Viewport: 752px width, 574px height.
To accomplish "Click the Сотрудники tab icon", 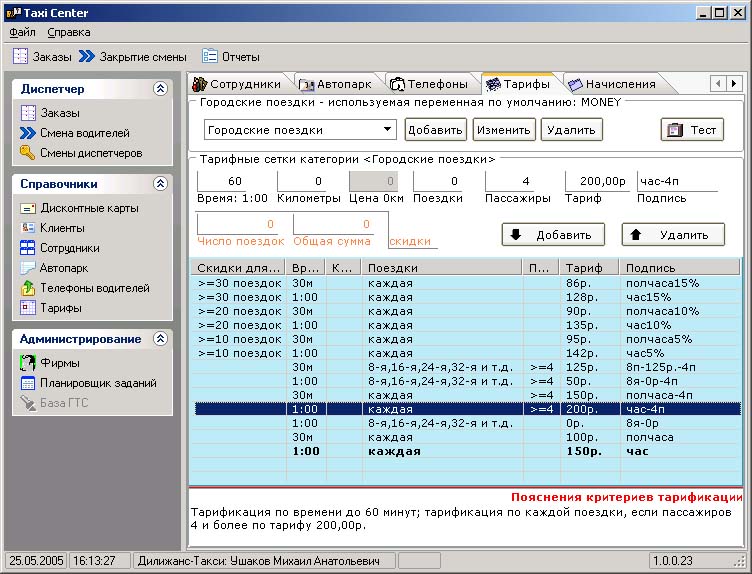I will pos(199,84).
